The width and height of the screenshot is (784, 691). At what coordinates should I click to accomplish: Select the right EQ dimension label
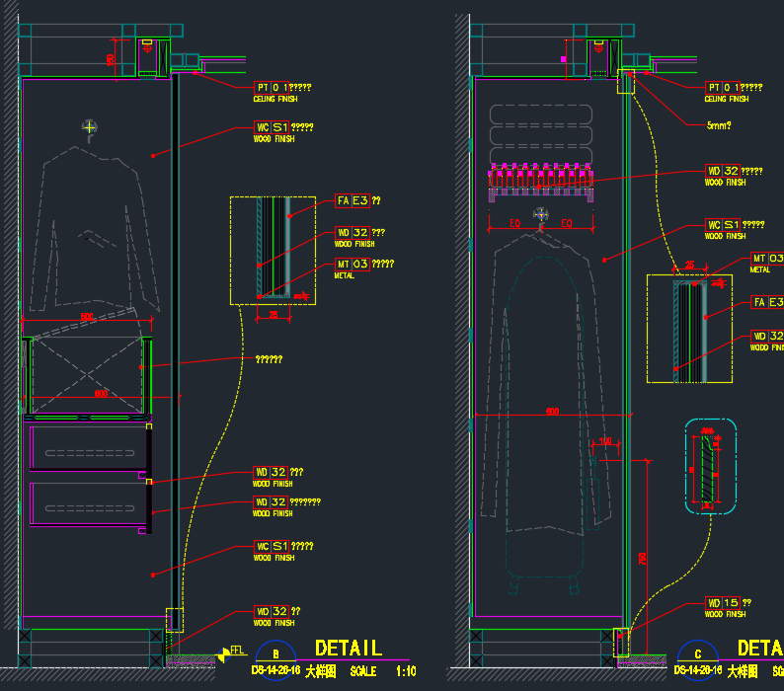(566, 223)
